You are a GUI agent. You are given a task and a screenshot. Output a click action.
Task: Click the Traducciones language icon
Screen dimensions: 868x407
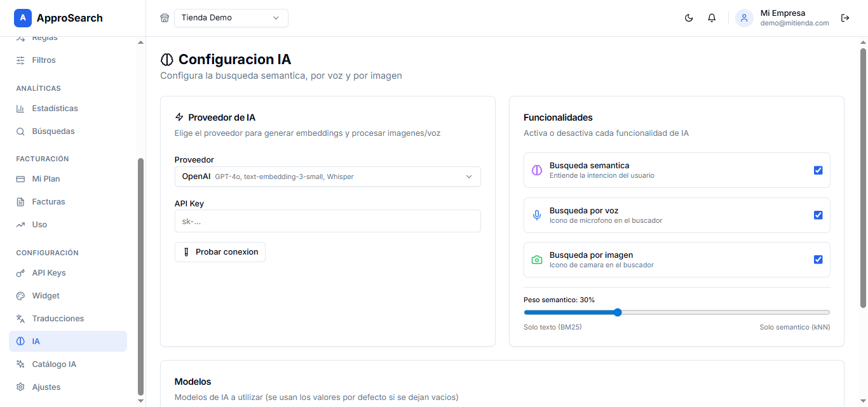(20, 319)
